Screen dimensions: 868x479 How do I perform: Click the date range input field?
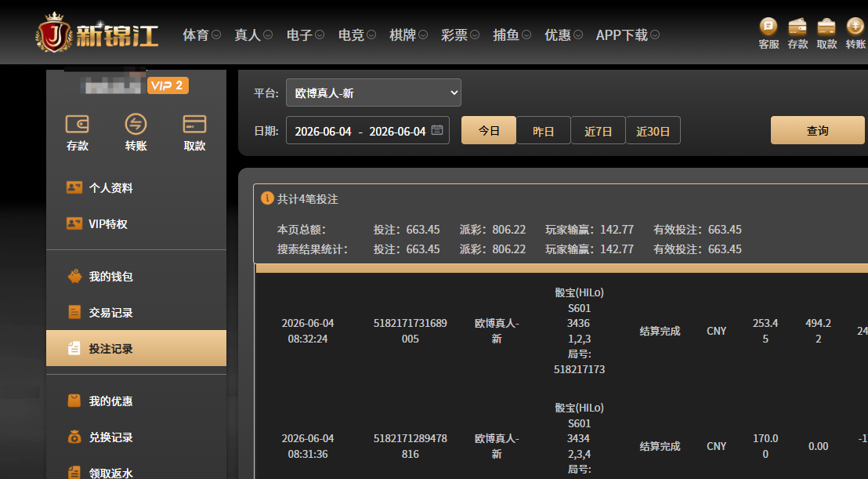pos(367,131)
